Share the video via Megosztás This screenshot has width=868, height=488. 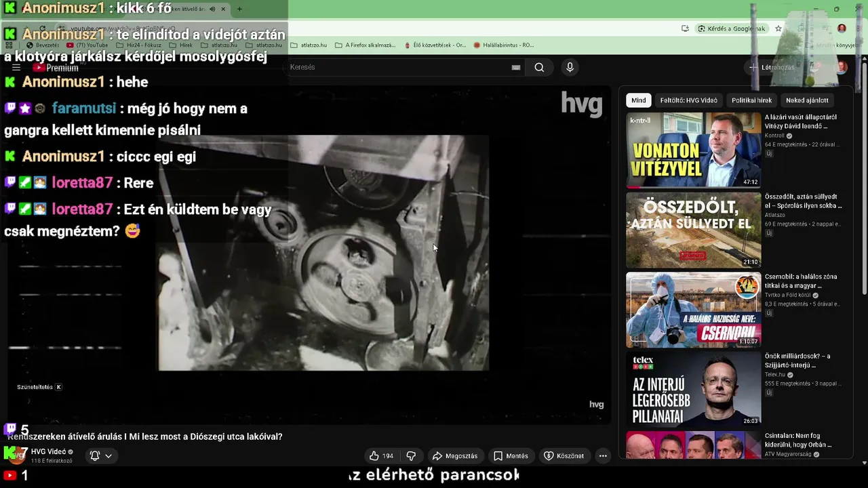click(x=455, y=456)
